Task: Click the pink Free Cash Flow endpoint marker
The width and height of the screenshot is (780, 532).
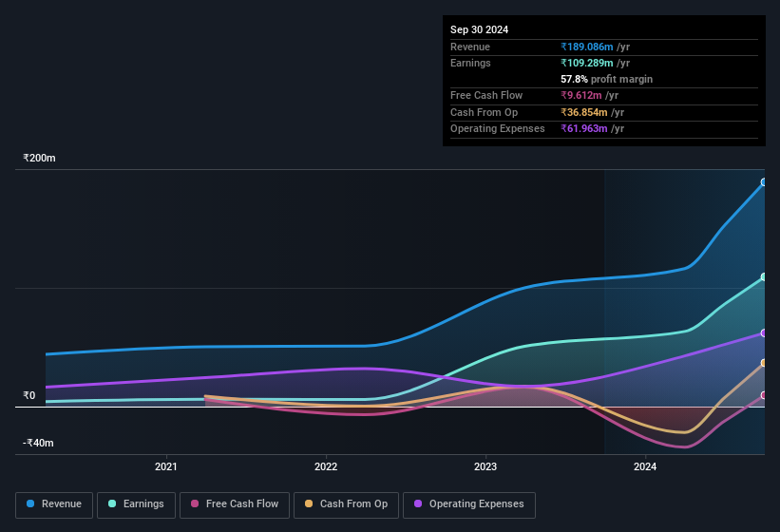Action: pyautogui.click(x=764, y=395)
